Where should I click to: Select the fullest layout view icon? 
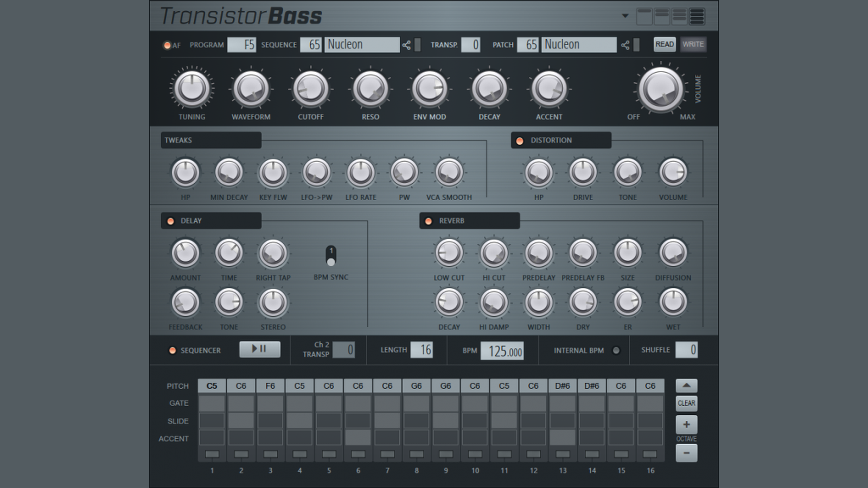point(697,16)
